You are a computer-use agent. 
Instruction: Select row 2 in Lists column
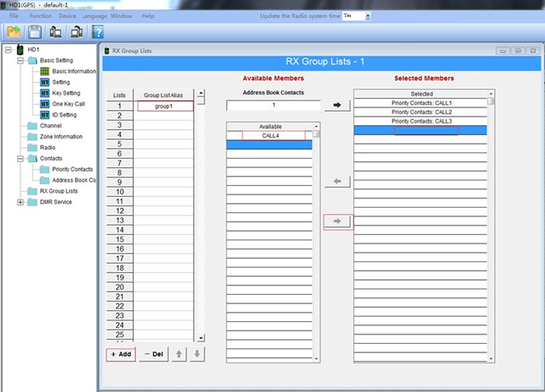pos(120,116)
